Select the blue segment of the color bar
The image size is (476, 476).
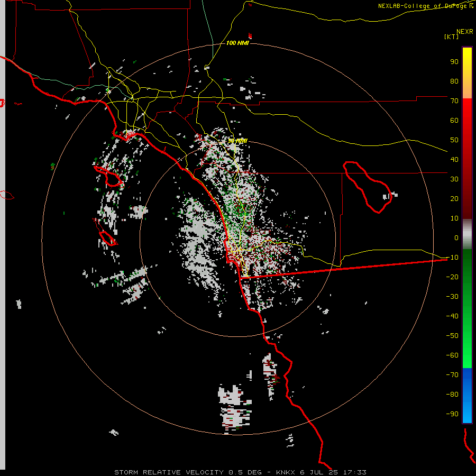coord(467,396)
